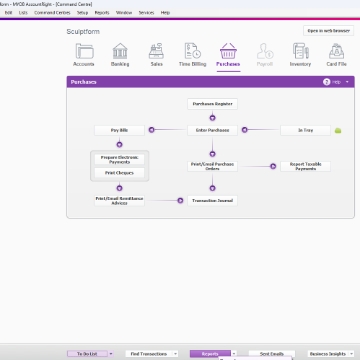Image resolution: width=360 pixels, height=360 pixels.
Task: Open the Transaction Journal button
Action: coord(212,201)
